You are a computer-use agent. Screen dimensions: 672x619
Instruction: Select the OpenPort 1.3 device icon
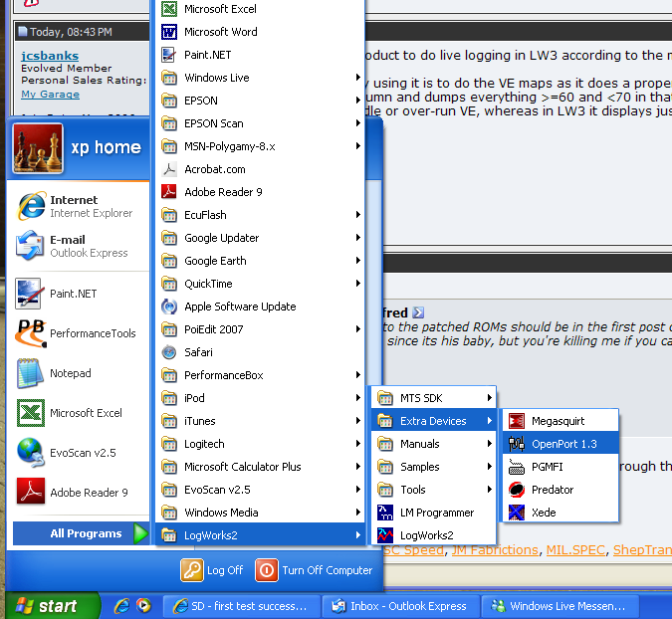(x=517, y=444)
